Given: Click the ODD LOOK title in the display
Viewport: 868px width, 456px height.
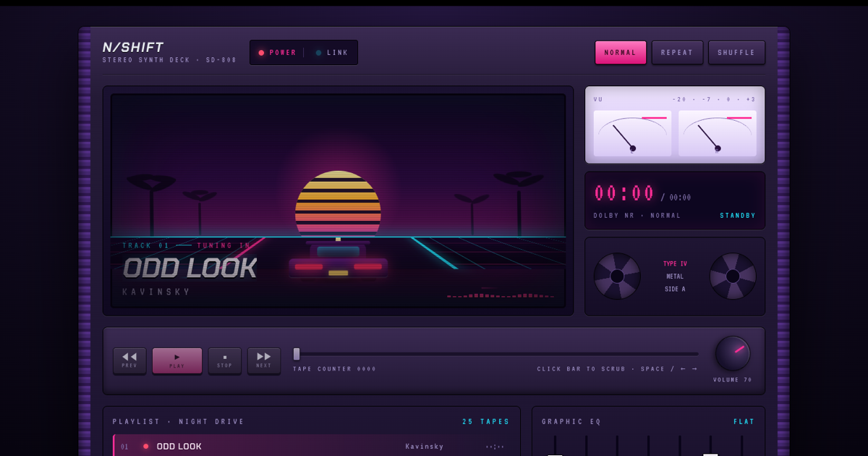Looking at the screenshot, I should (x=190, y=268).
